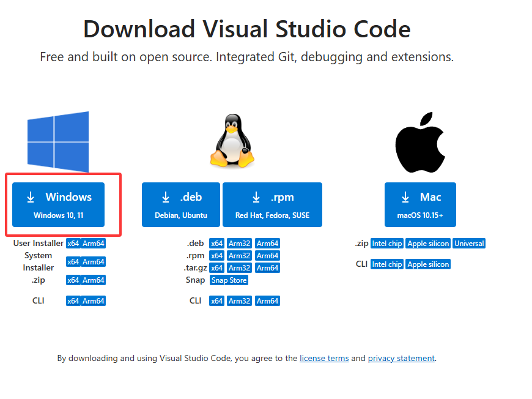
Task: Open the license terms link
Action: (x=324, y=358)
